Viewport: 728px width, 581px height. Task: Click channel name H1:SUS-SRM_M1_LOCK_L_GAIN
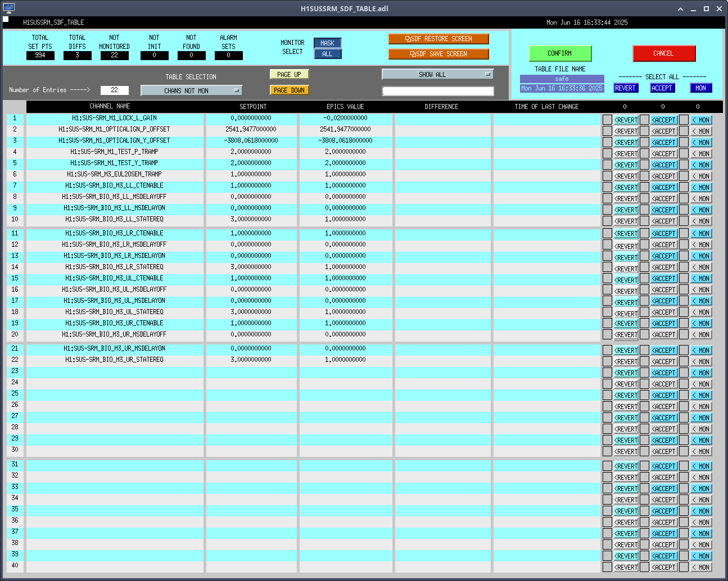114,118
